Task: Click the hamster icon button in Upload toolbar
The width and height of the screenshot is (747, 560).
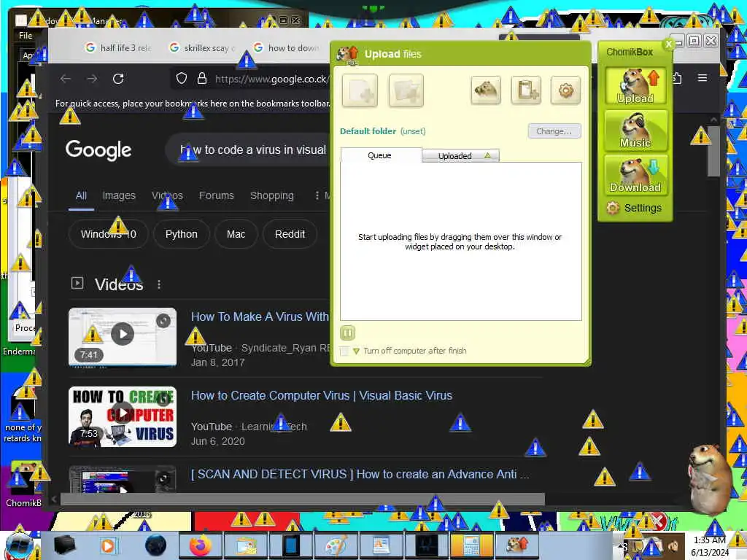Action: pos(485,90)
